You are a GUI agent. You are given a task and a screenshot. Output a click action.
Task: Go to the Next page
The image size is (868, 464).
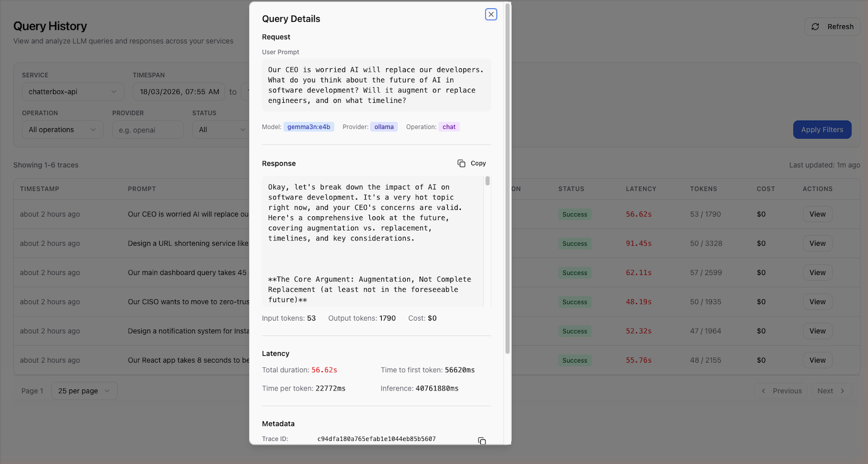pyautogui.click(x=831, y=391)
